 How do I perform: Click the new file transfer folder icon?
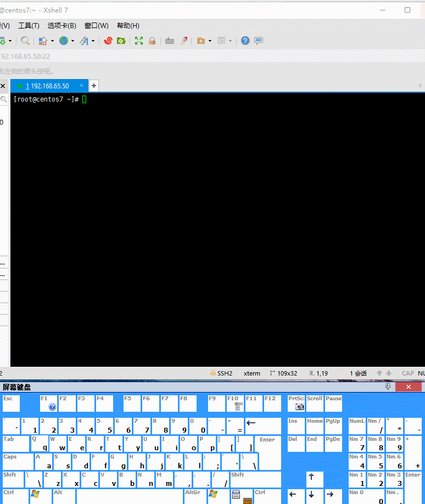pos(201,41)
